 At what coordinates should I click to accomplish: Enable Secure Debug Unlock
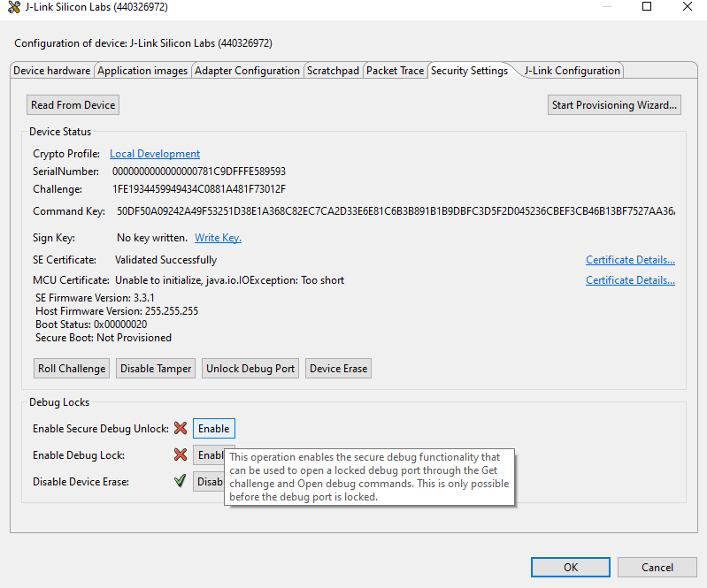214,429
